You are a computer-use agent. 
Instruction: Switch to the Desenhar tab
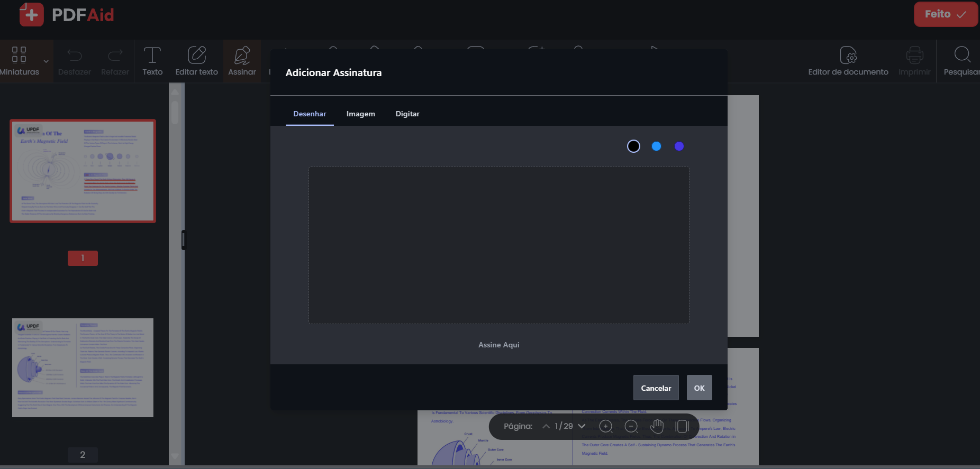pyautogui.click(x=310, y=114)
